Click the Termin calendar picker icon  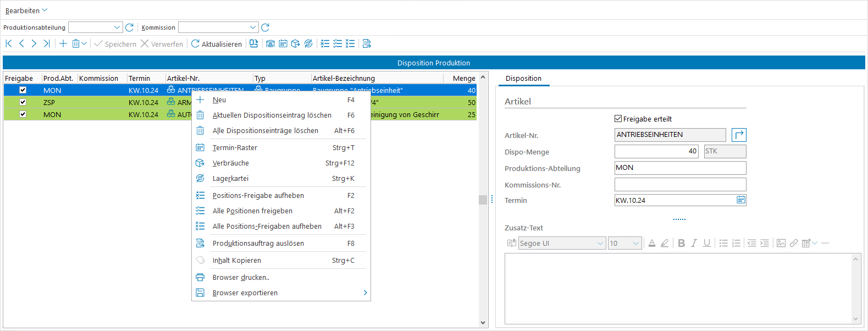click(740, 200)
